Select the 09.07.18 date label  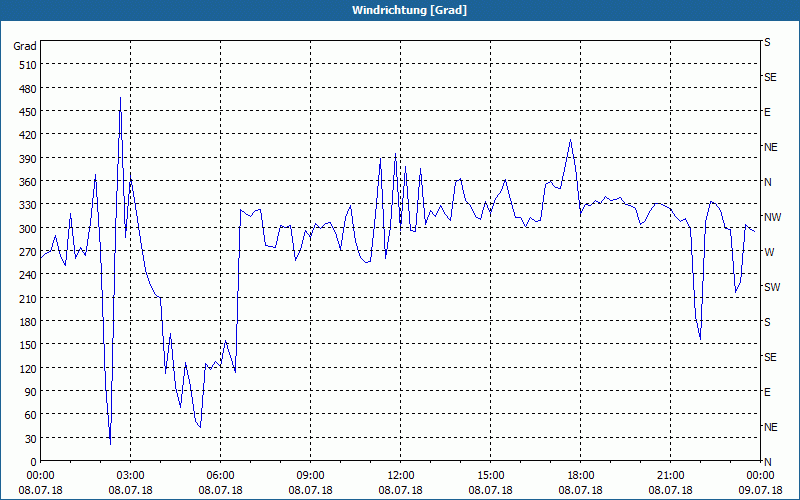(760, 490)
